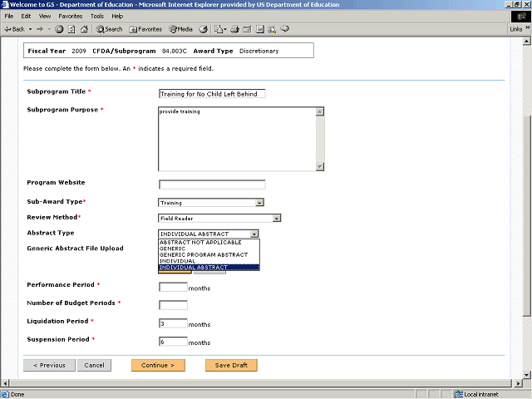Click the Continue button
The image size is (532, 399).
click(x=158, y=366)
